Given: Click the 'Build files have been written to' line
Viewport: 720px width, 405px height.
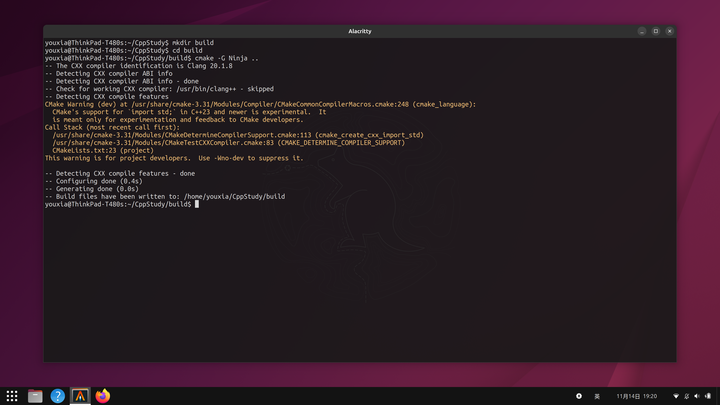Looking at the screenshot, I should [165, 197].
